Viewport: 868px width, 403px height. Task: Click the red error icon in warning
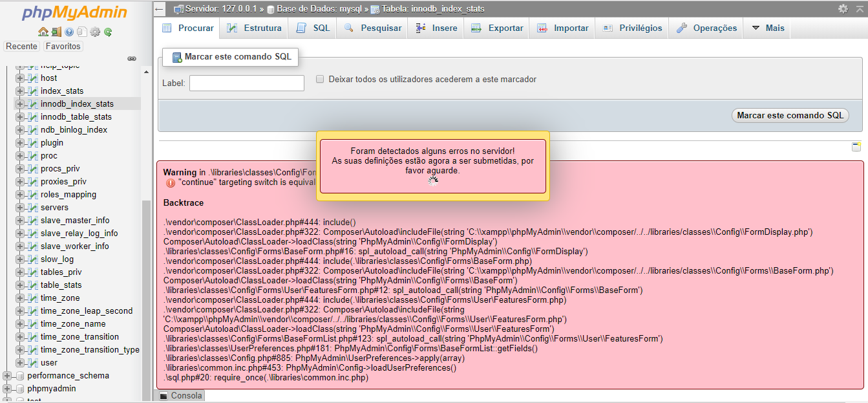click(171, 183)
